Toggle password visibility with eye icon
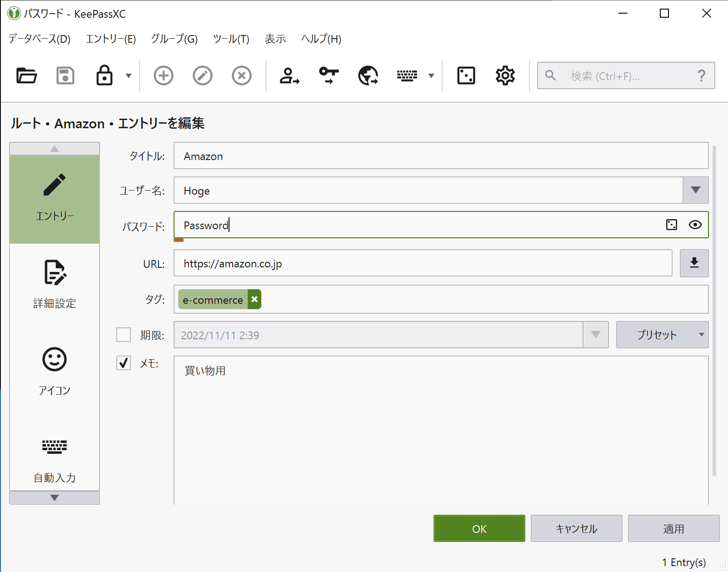The image size is (728, 572). [695, 225]
